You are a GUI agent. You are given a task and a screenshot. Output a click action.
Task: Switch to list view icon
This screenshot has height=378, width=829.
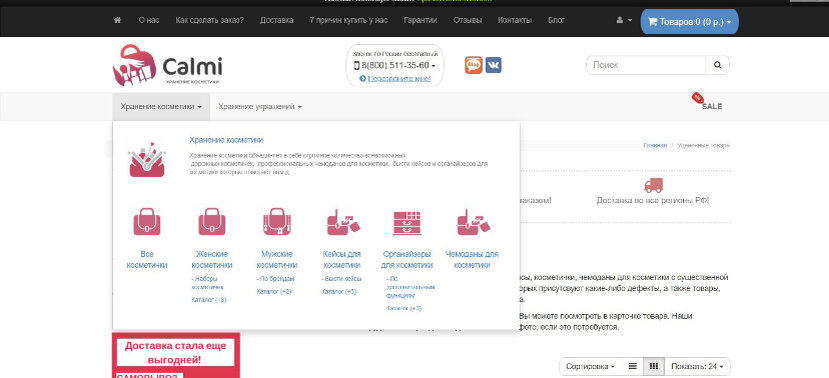coord(632,366)
